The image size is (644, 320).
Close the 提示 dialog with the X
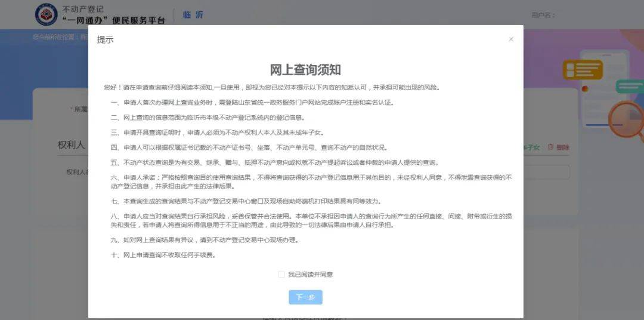[511, 39]
